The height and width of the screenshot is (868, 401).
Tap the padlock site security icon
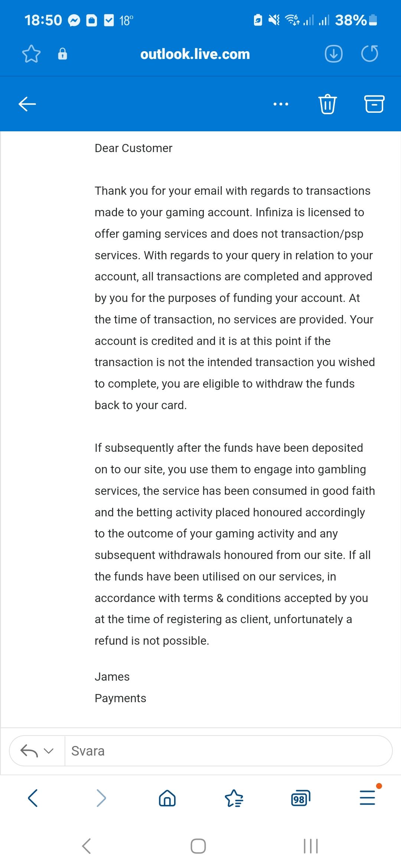(63, 54)
